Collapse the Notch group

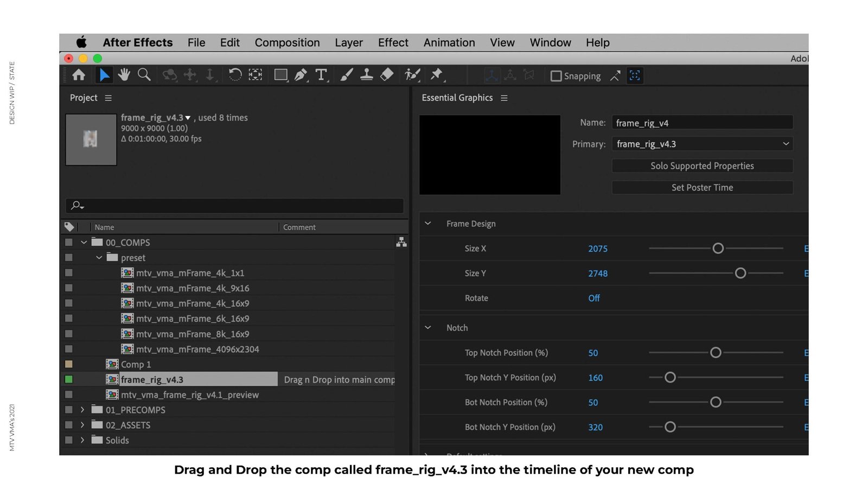pyautogui.click(x=427, y=328)
